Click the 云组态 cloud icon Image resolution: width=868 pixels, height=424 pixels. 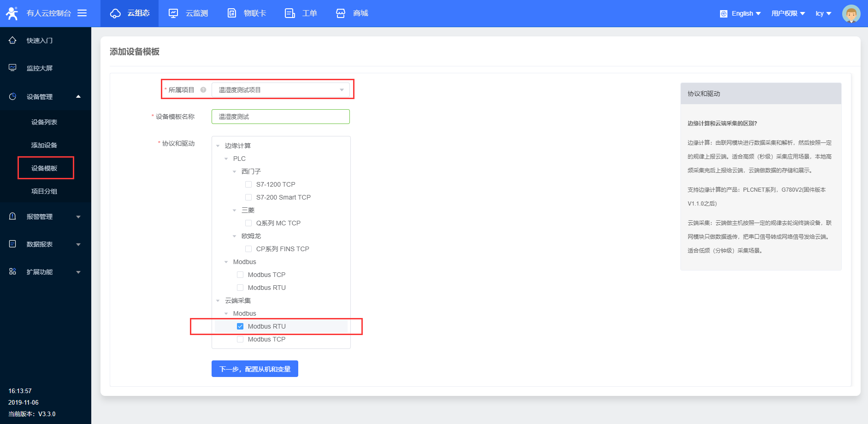pos(115,13)
